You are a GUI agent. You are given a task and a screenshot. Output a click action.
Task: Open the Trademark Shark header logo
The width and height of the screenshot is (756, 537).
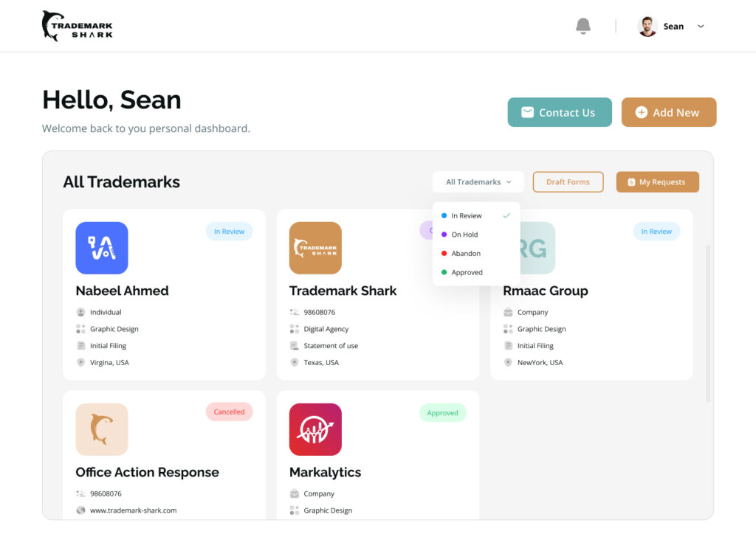click(78, 26)
